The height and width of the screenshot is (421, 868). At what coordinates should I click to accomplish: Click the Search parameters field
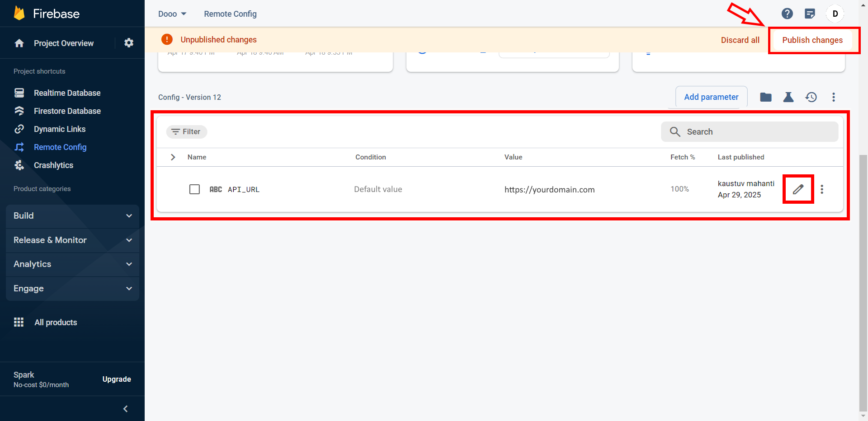point(750,132)
